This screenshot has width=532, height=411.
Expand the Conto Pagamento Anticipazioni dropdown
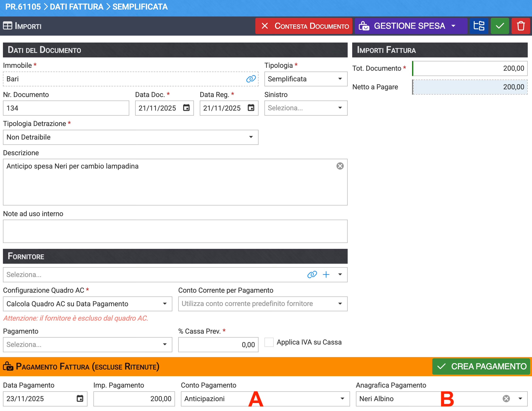342,399
